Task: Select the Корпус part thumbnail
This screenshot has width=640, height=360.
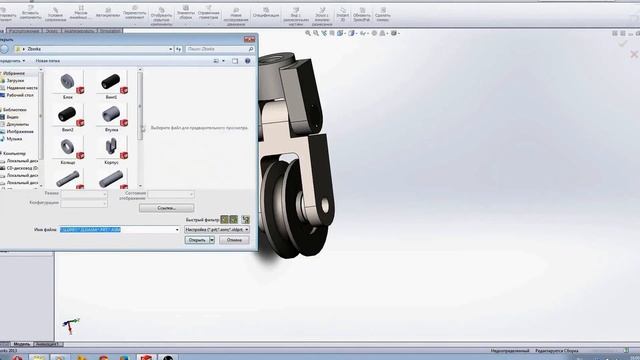Action: [x=111, y=150]
